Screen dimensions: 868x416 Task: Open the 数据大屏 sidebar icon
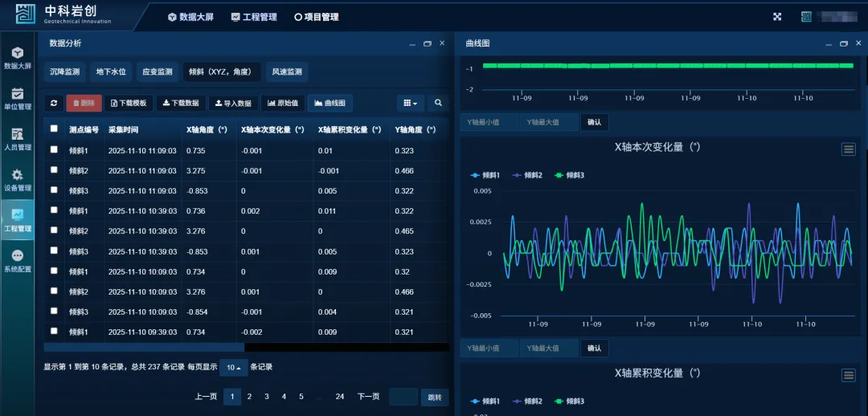[x=18, y=58]
